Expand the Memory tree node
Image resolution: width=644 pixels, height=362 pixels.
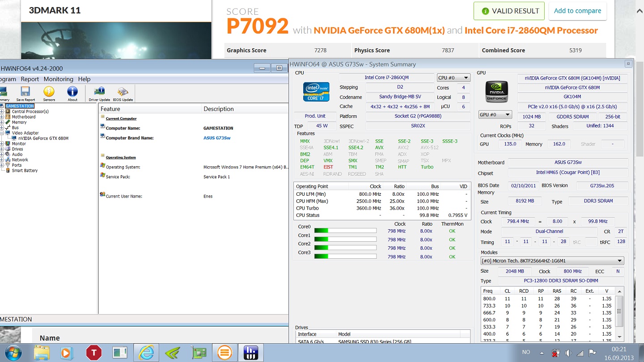tap(2, 122)
